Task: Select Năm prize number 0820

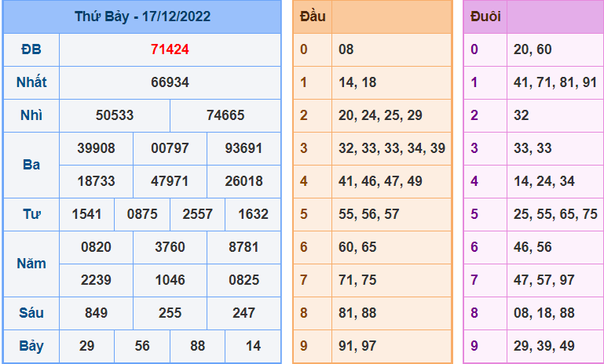Action: (x=96, y=247)
